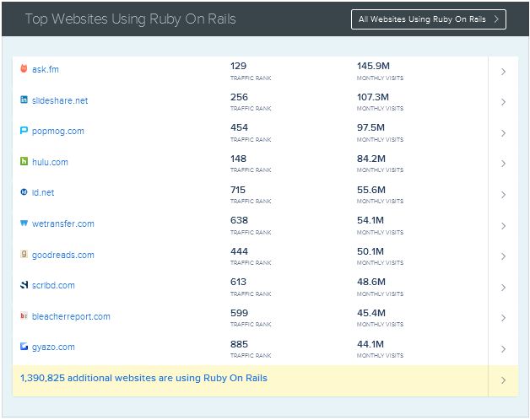Expand the gyazo.com row chevron
The height and width of the screenshot is (420, 530).
tap(503, 349)
